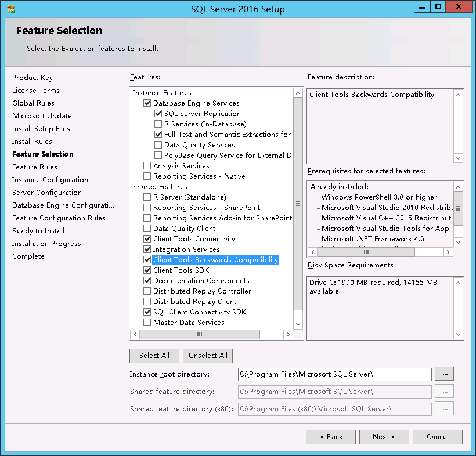Cancel the SQL Server setup
The image size is (476, 456).
click(x=438, y=437)
